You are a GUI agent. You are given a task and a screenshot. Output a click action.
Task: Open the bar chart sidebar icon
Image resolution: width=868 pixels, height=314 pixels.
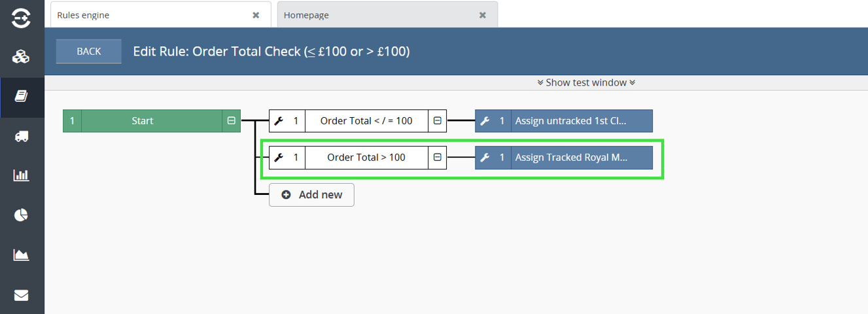[21, 175]
